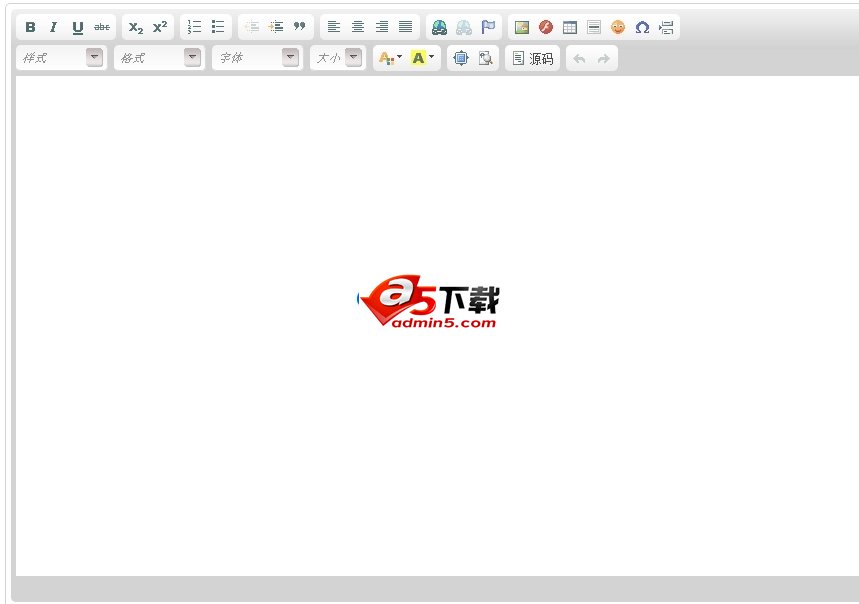Viewport: 859px width, 604px height.
Task: Center align the text
Action: tap(358, 27)
